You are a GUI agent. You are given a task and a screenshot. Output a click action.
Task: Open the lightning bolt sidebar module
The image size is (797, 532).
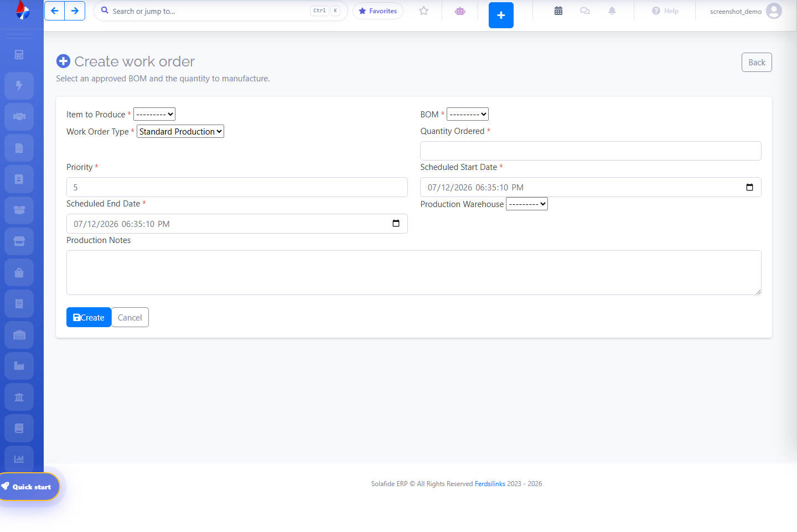click(x=19, y=85)
